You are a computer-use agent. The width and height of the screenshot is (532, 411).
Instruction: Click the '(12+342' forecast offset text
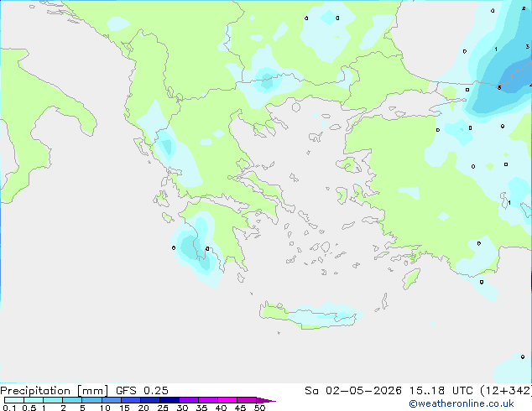click(x=505, y=391)
